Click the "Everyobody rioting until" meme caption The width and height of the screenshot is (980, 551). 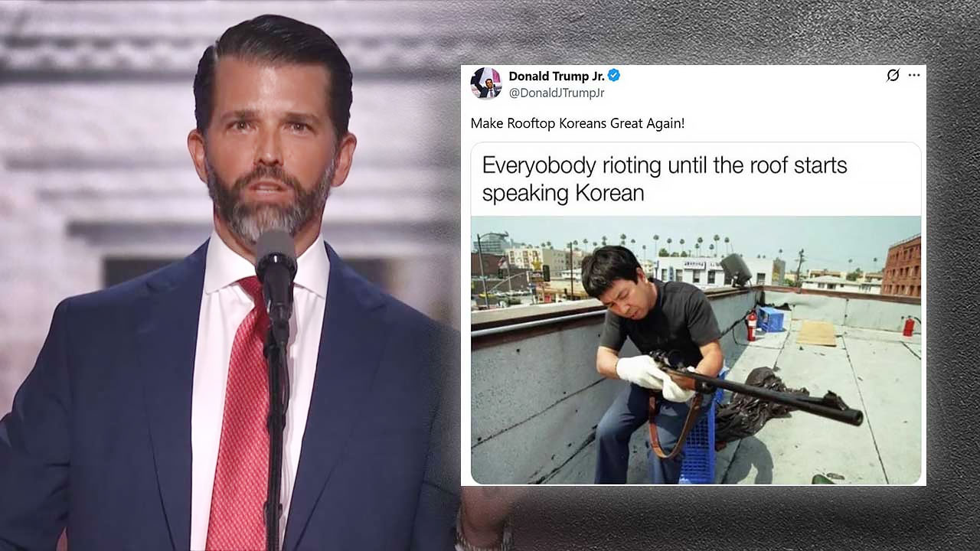[664, 178]
